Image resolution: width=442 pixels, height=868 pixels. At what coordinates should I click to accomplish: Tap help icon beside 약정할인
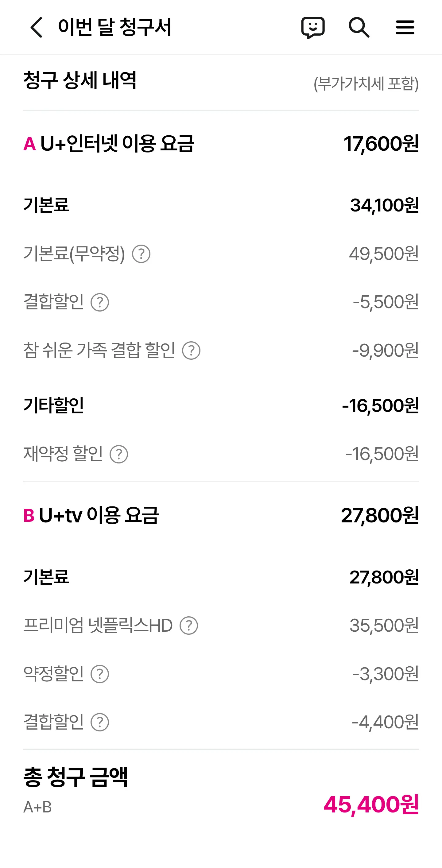(100, 674)
